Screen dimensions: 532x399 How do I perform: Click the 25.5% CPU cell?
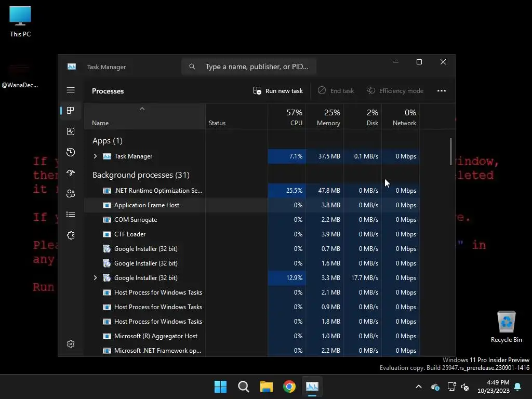(287, 191)
